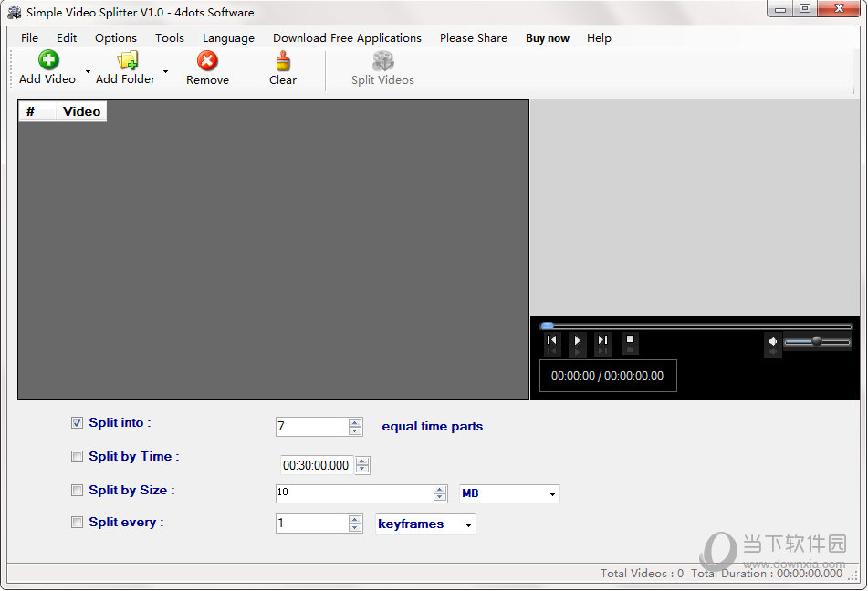Click the Split by Size value field
The width and height of the screenshot is (868, 591).
tap(354, 493)
